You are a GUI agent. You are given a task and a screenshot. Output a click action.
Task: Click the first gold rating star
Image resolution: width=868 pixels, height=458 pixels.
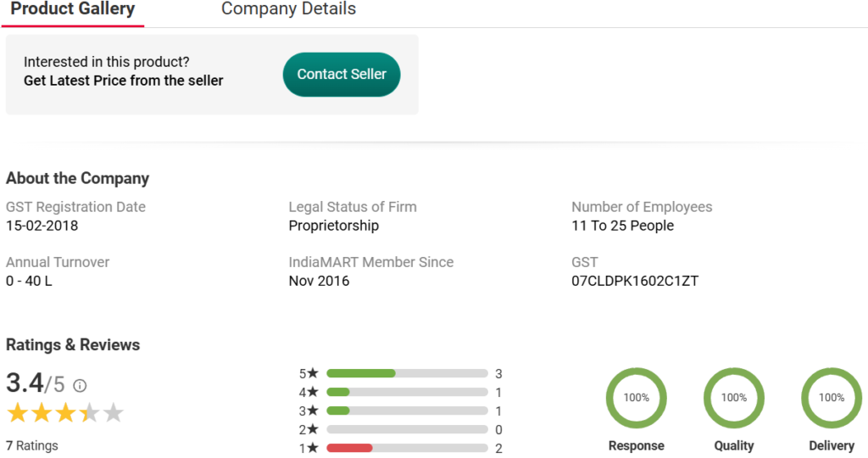[17, 414]
